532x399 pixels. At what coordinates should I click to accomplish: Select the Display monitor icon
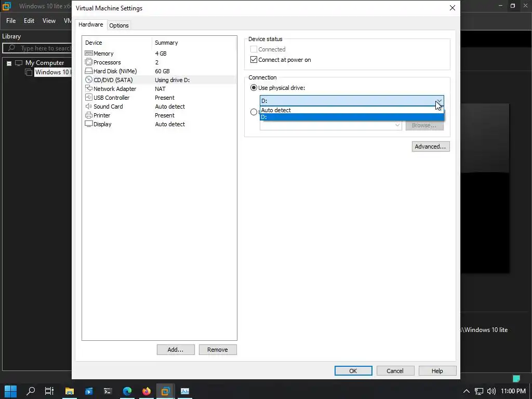[88, 124]
